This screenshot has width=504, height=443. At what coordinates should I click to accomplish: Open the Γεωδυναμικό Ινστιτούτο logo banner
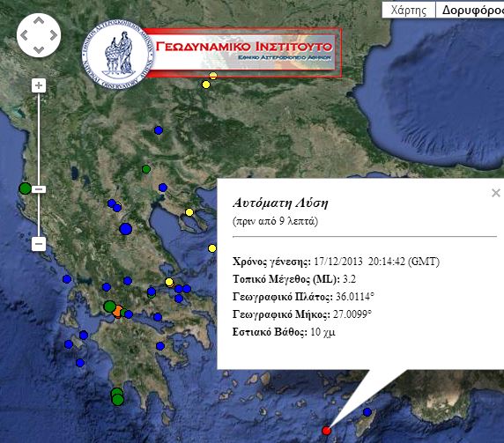(212, 53)
